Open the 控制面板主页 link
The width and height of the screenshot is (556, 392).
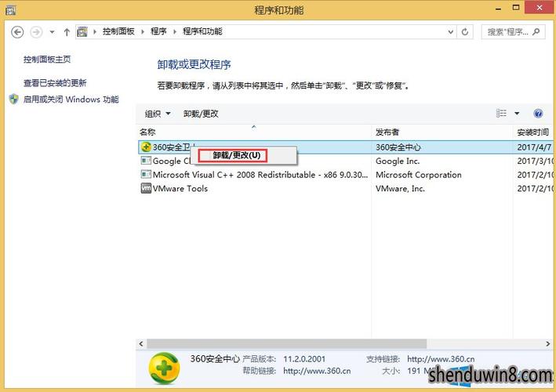[x=47, y=60]
